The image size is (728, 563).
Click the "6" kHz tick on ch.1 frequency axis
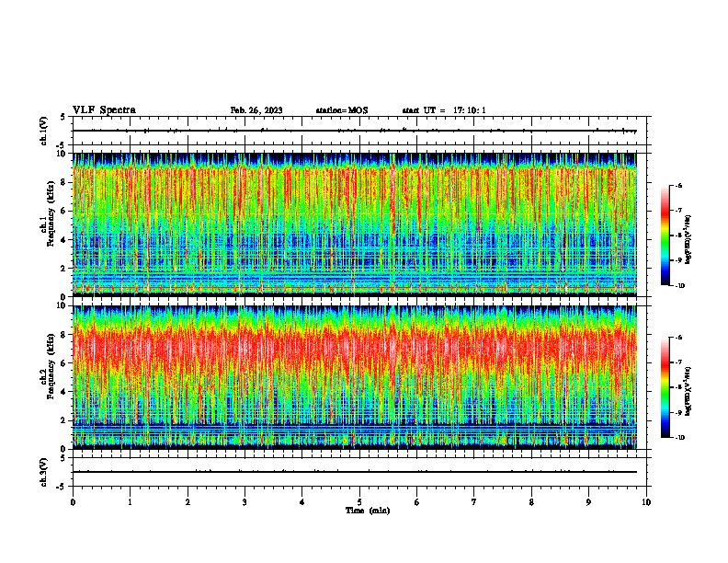[x=64, y=211]
